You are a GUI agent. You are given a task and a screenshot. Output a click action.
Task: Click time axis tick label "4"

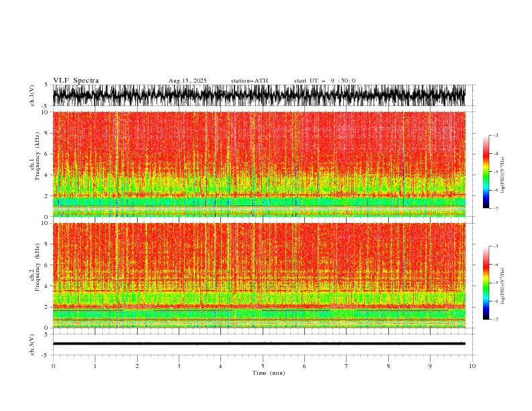[220, 366]
